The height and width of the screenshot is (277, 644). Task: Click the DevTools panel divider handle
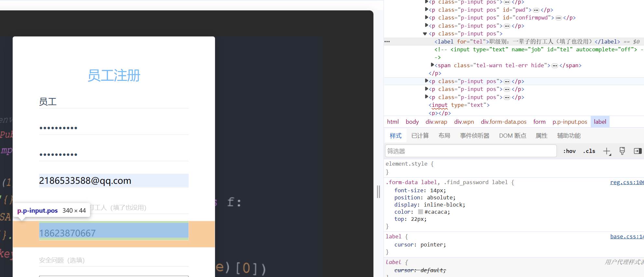click(378, 192)
